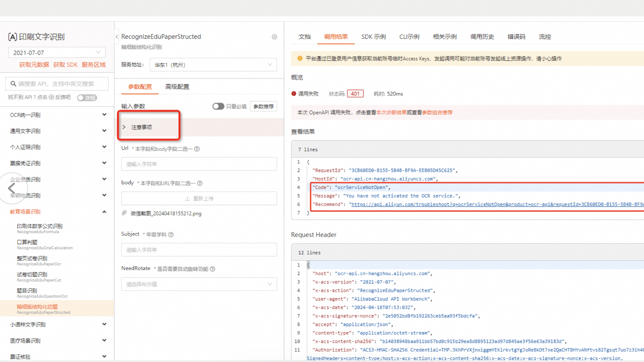Open the 服务地址 region dropdown

tap(213, 65)
